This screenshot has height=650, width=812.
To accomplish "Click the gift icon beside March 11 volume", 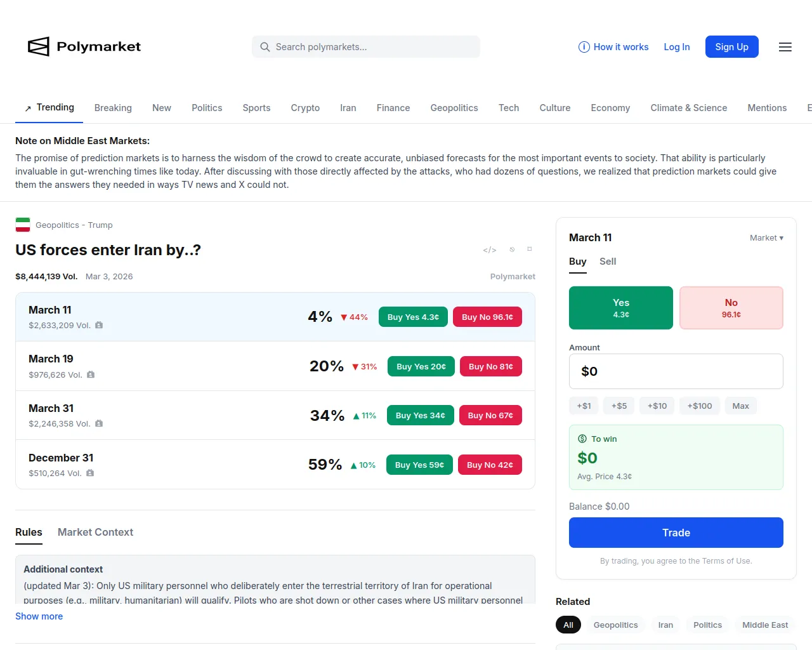I will pyautogui.click(x=99, y=325).
